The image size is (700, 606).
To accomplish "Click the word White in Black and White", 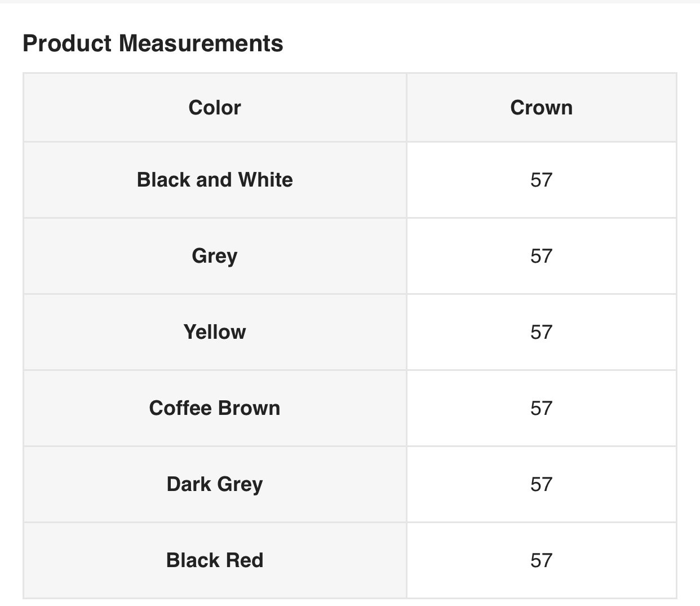I will tap(265, 180).
